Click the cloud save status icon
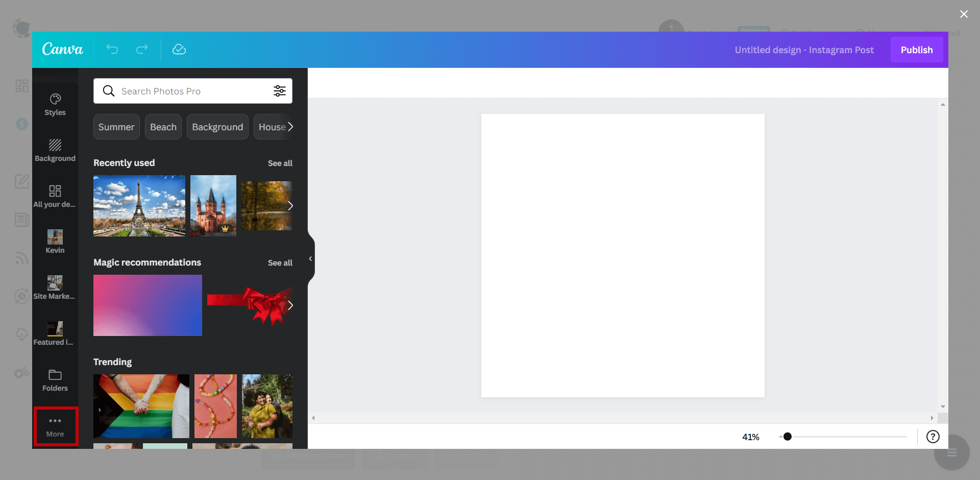The image size is (980, 480). click(179, 50)
